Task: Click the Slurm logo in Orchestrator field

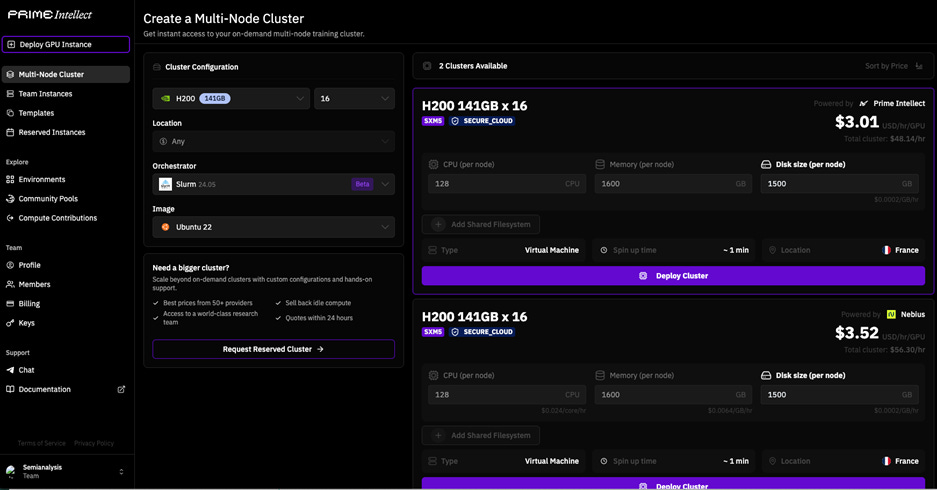Action: pos(166,184)
